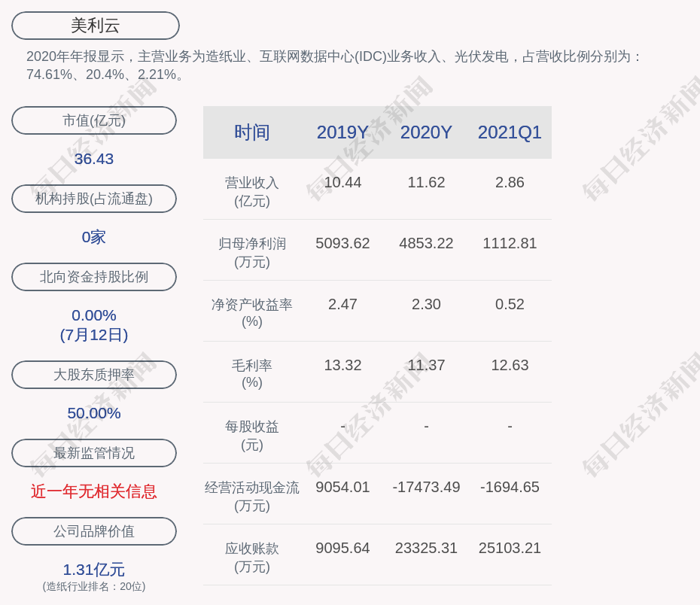Click the 美利云 company name pill
This screenshot has width=700, height=605.
96,26
